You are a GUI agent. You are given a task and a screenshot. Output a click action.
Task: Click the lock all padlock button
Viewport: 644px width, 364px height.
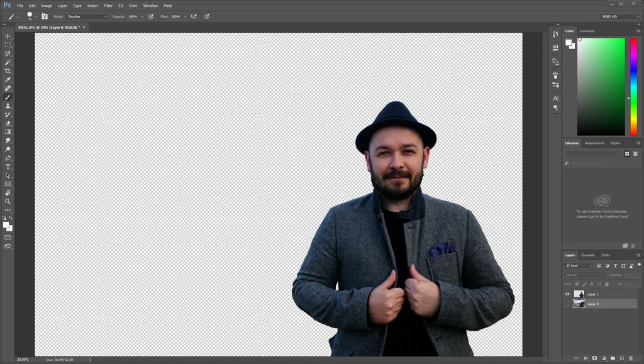(x=606, y=284)
